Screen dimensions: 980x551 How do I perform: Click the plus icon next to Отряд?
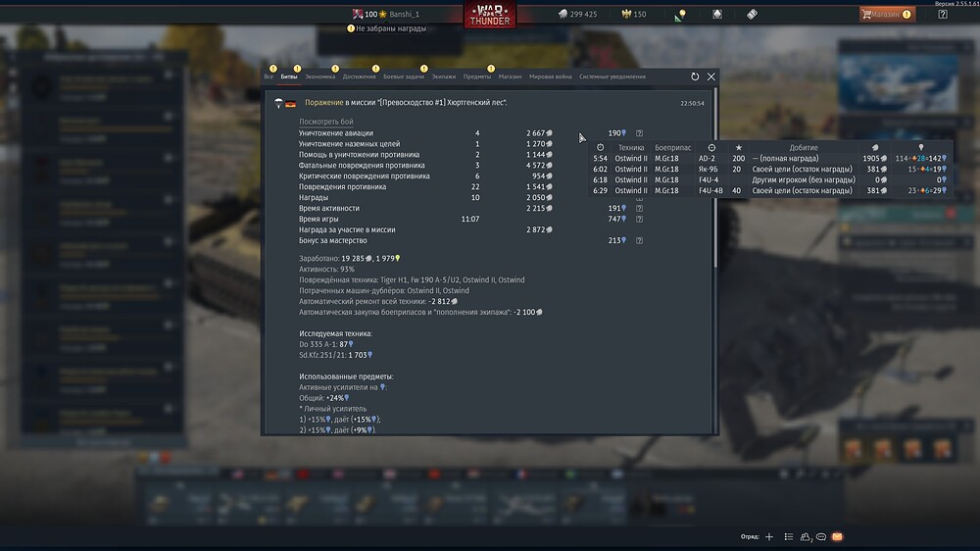point(769,537)
